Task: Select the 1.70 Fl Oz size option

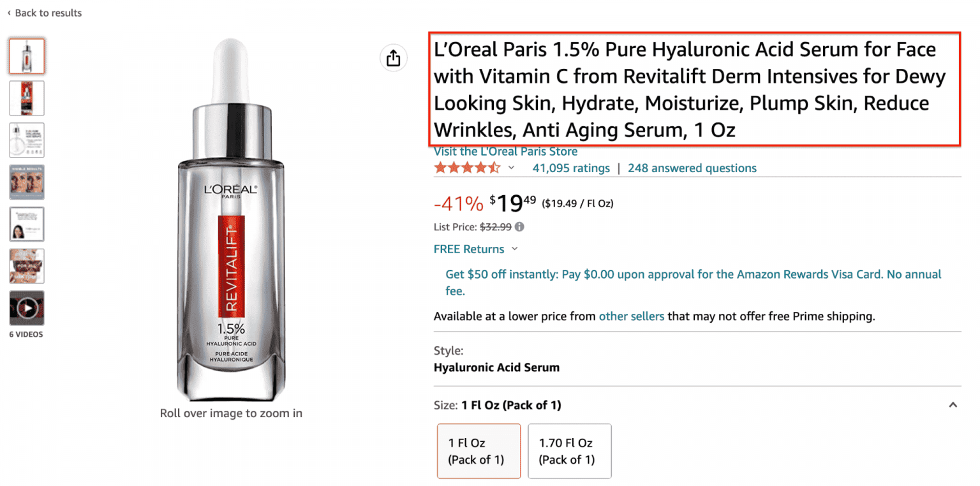Action: click(569, 450)
